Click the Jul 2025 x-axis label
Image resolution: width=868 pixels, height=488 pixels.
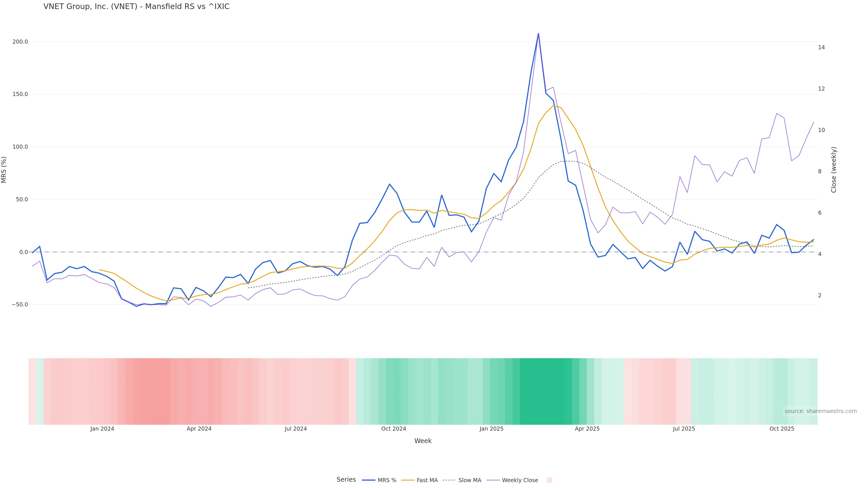click(x=684, y=429)
